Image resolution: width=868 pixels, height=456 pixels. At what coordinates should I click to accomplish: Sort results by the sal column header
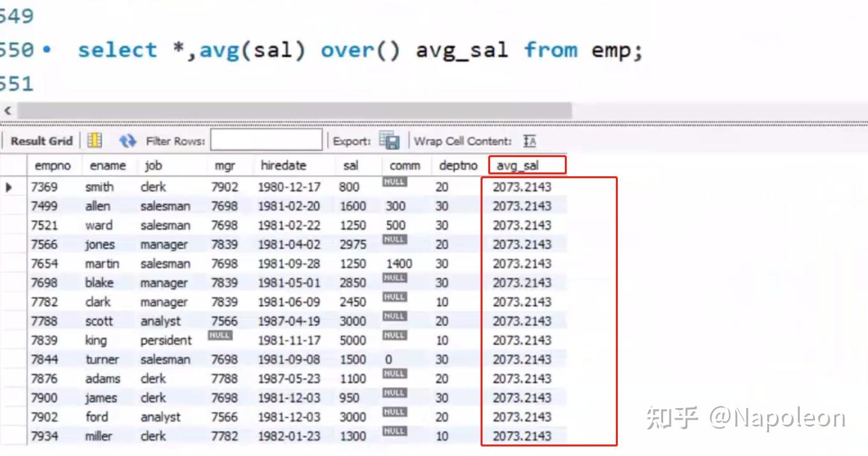click(352, 165)
